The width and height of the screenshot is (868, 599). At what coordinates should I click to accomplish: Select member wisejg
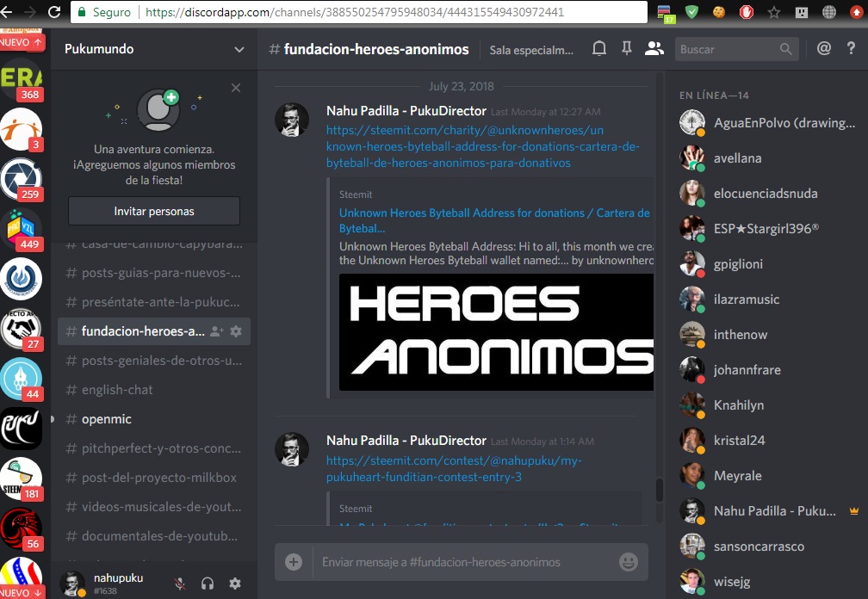766,582
